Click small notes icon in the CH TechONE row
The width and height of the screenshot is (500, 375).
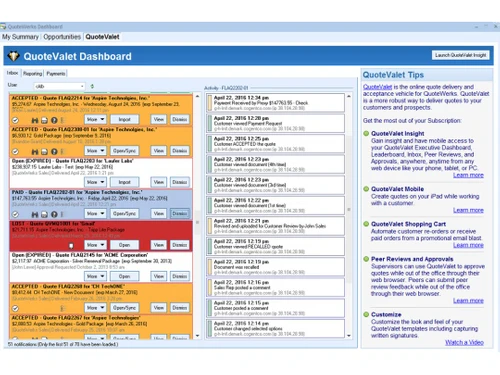click(x=63, y=308)
